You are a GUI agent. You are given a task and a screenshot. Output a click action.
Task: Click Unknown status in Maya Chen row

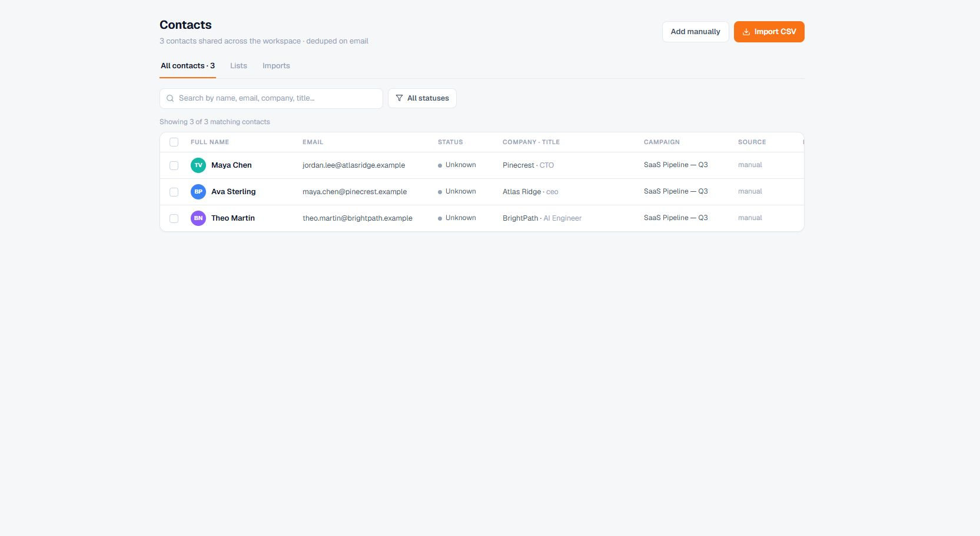coord(457,165)
